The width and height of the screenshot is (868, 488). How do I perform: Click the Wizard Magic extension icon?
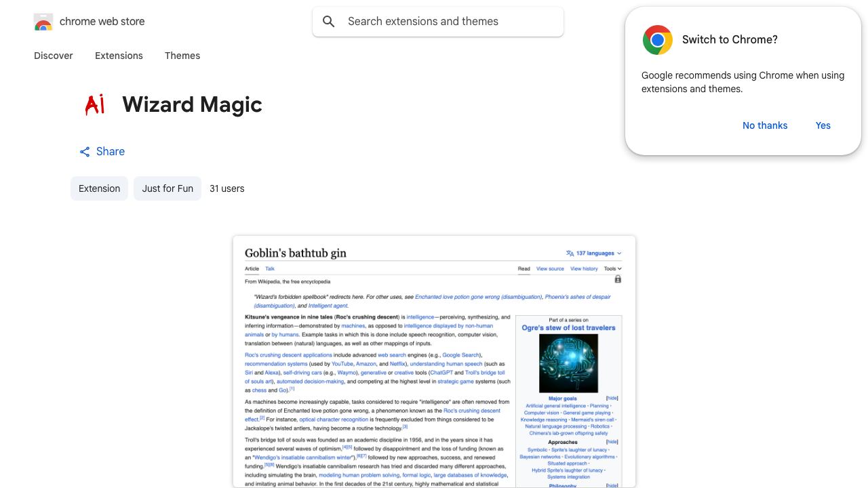click(95, 104)
